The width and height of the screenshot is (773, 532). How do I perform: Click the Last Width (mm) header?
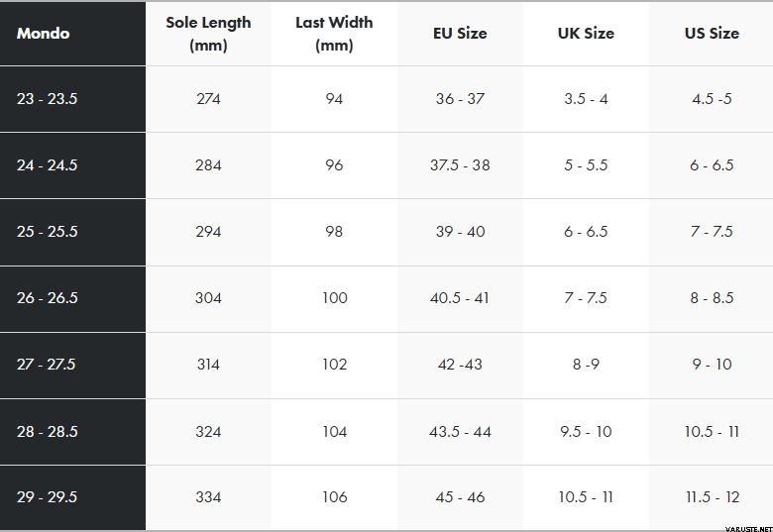(334, 34)
